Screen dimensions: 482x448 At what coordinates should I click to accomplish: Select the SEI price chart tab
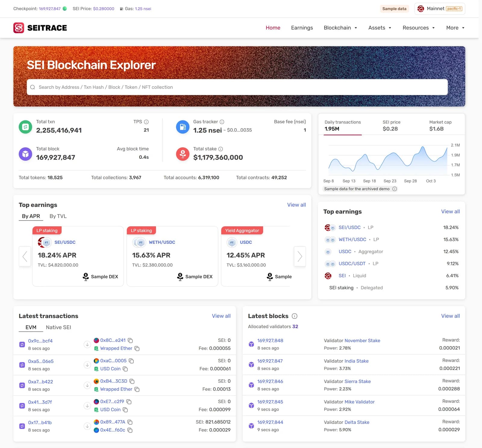(x=392, y=126)
